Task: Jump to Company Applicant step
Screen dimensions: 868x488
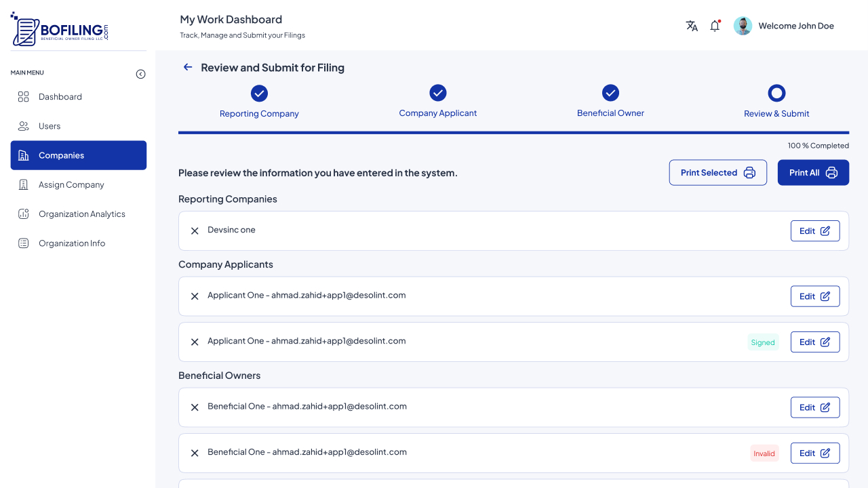Action: [438, 93]
